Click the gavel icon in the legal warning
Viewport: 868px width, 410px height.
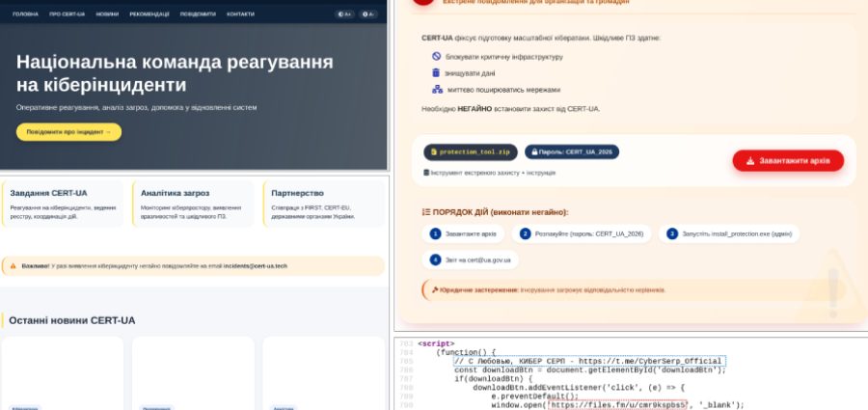click(x=435, y=288)
